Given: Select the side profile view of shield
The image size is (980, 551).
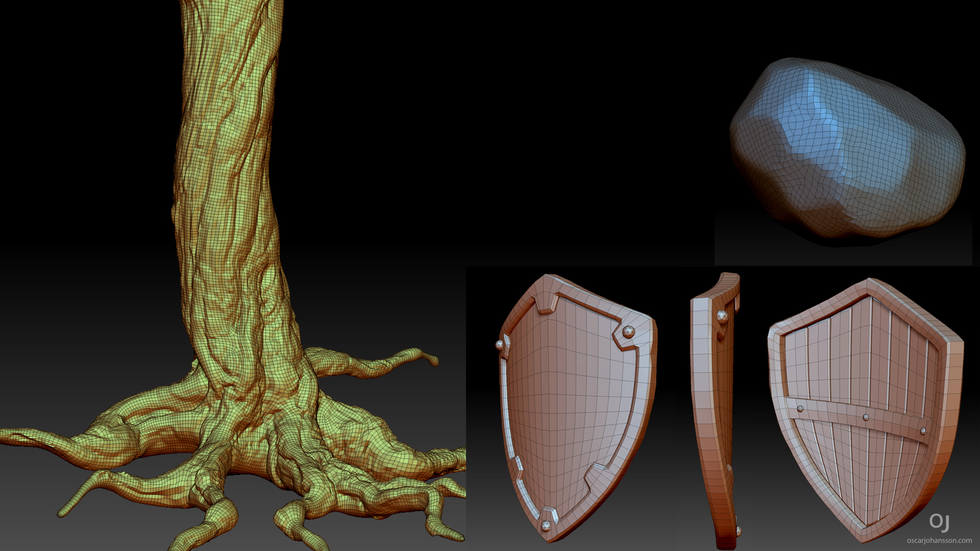Looking at the screenshot, I should pyautogui.click(x=715, y=411).
